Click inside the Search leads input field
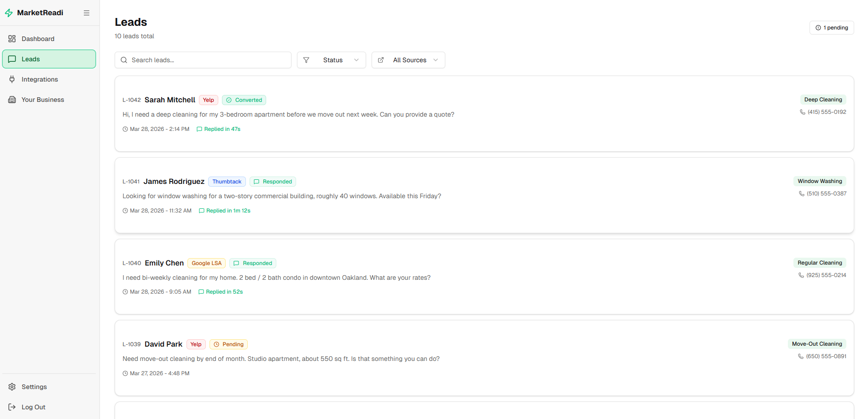This screenshot has height=419, width=868. click(x=203, y=60)
